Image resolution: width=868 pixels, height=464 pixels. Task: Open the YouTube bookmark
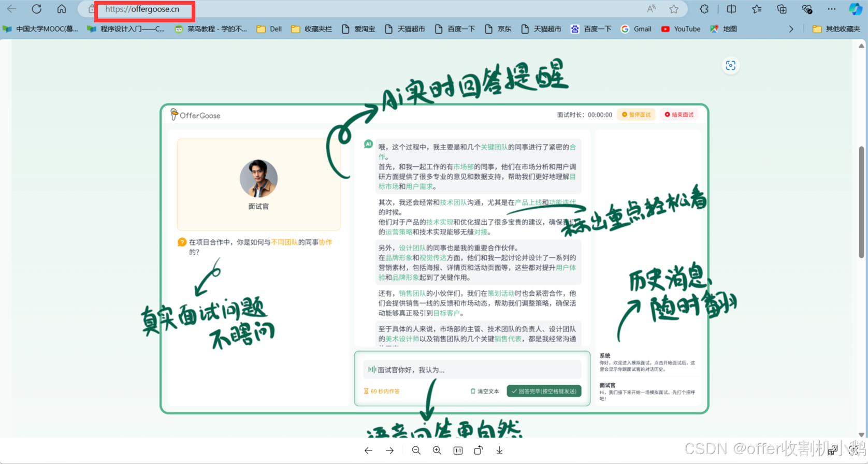[681, 29]
